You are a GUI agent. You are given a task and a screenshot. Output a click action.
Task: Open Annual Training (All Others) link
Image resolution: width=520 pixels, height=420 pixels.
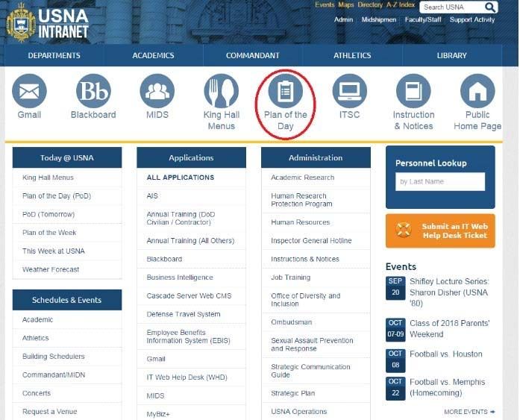(190, 241)
